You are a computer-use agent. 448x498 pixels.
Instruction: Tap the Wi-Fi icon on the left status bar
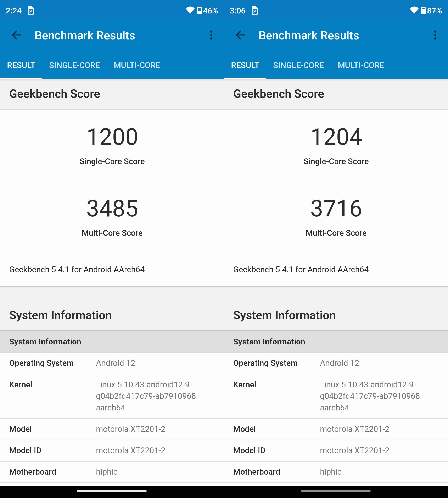click(190, 10)
